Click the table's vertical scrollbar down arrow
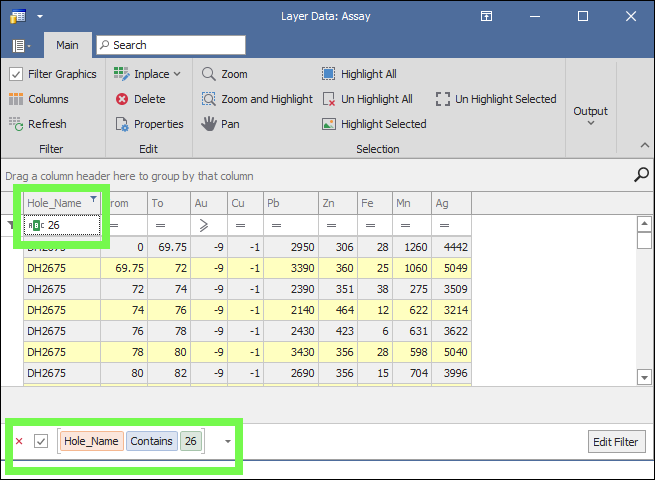 pos(644,377)
